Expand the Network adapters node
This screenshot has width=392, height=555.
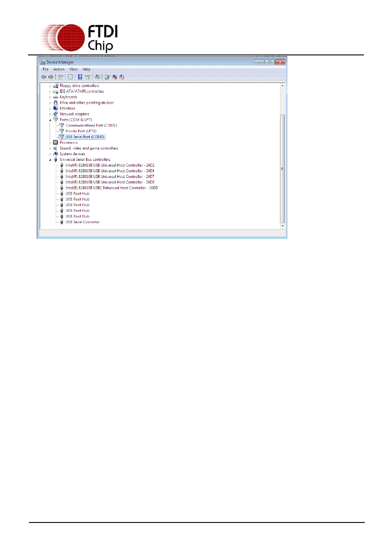pyautogui.click(x=50, y=114)
